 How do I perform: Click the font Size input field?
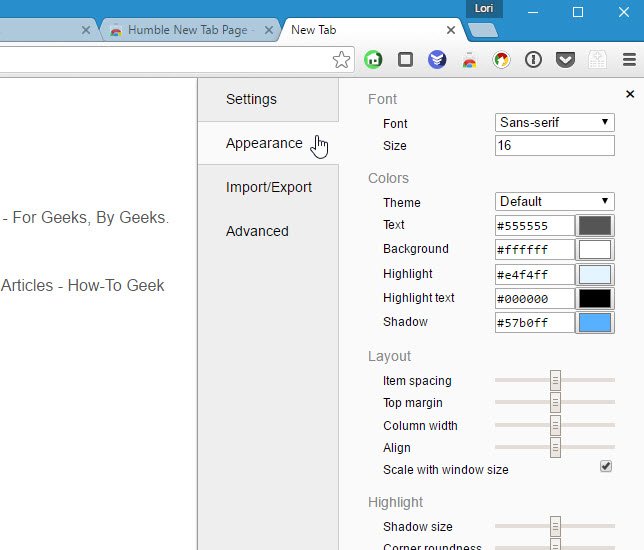click(555, 146)
